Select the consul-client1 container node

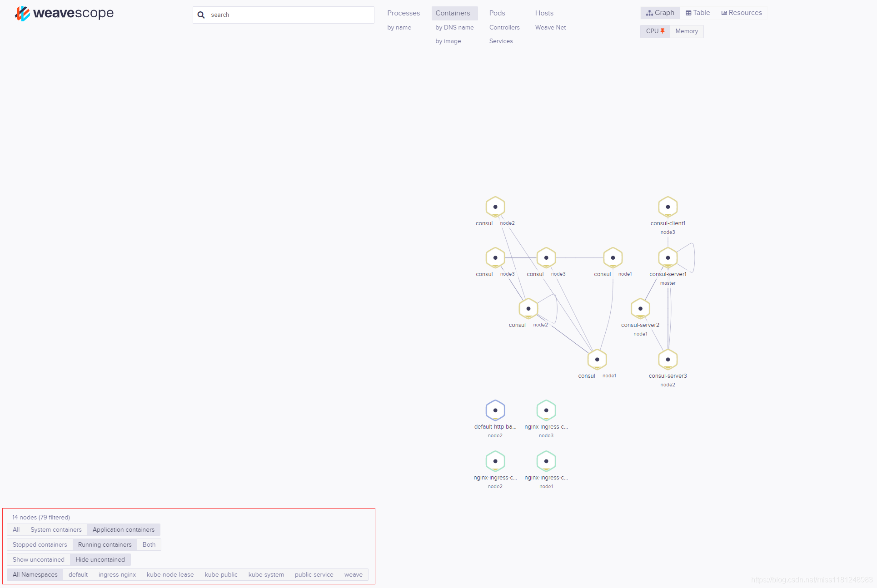click(x=668, y=207)
